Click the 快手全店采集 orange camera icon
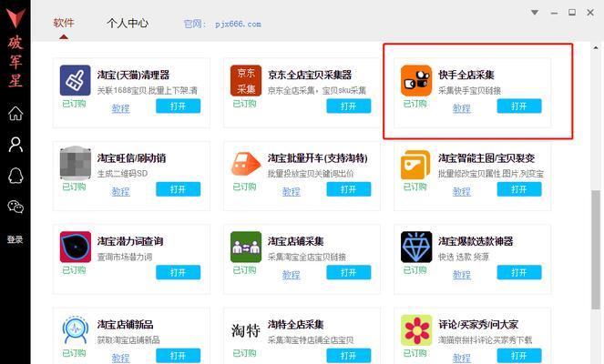 pyautogui.click(x=416, y=80)
